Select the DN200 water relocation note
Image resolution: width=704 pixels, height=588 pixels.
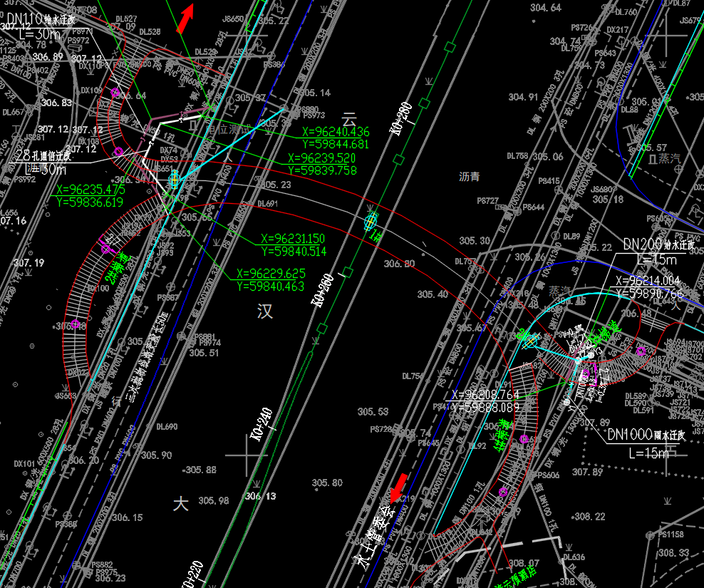tap(658, 244)
